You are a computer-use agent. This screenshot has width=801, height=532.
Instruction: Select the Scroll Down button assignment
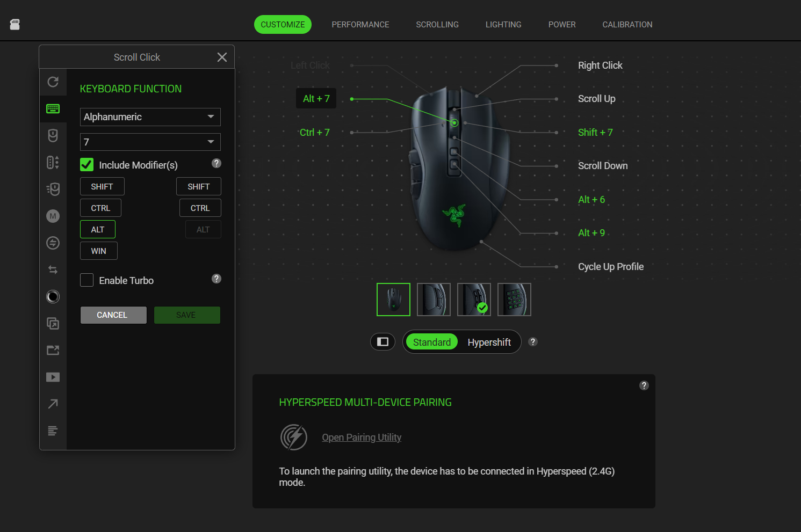coord(603,166)
